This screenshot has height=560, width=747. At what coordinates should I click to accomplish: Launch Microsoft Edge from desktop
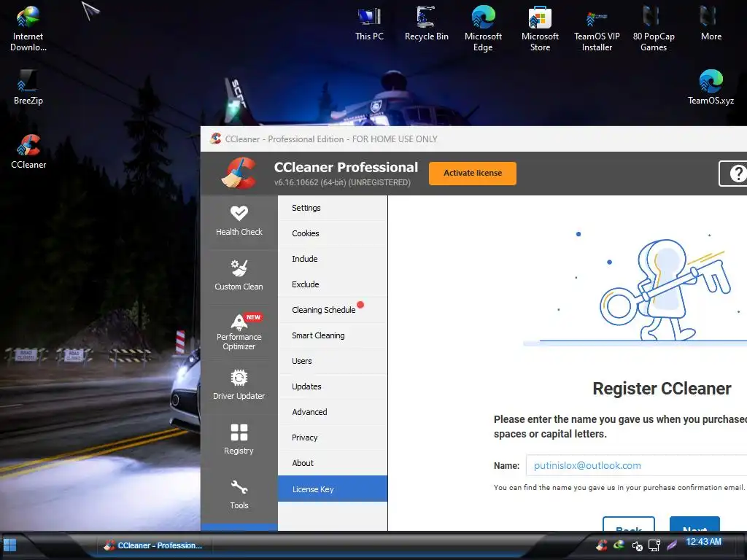pyautogui.click(x=483, y=28)
